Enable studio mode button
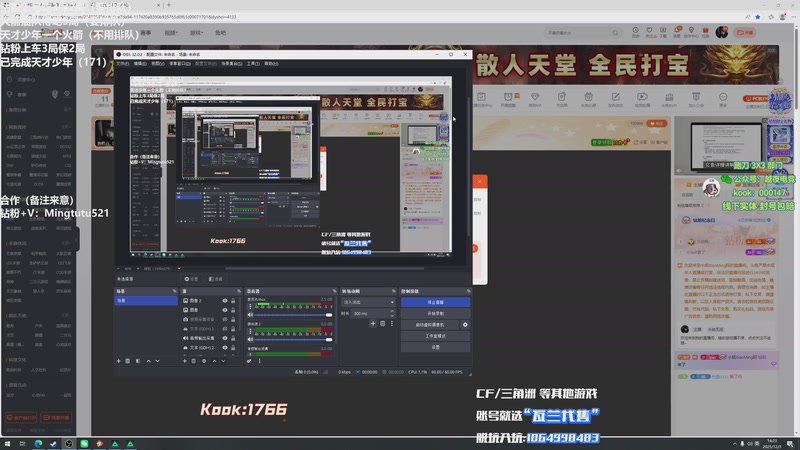The width and height of the screenshot is (800, 450). [x=435, y=336]
